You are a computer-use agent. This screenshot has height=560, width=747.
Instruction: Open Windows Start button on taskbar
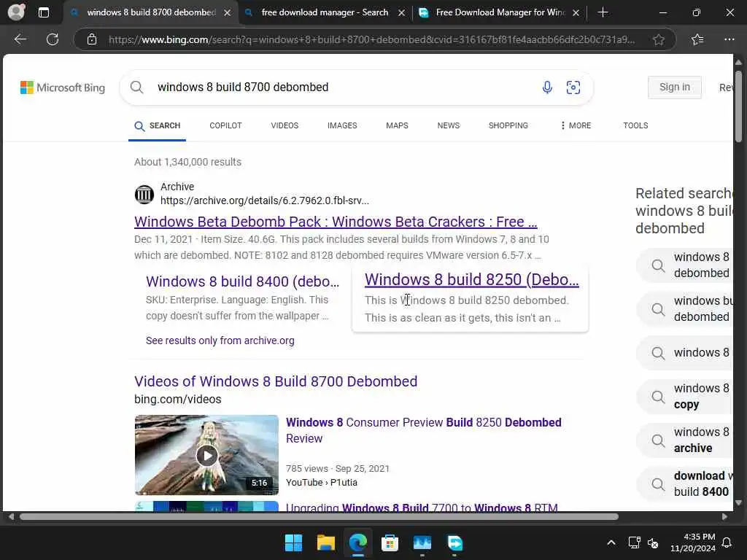(293, 542)
